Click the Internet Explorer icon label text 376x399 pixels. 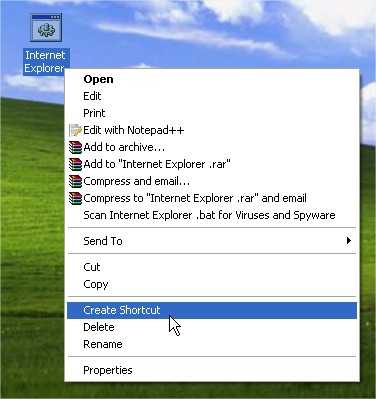[45, 62]
